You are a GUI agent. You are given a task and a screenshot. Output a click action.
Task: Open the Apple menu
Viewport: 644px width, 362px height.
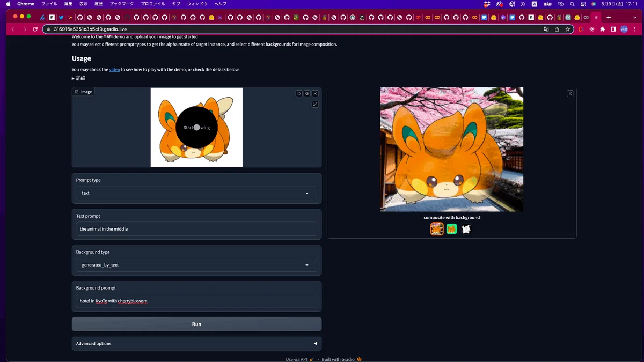(8, 4)
